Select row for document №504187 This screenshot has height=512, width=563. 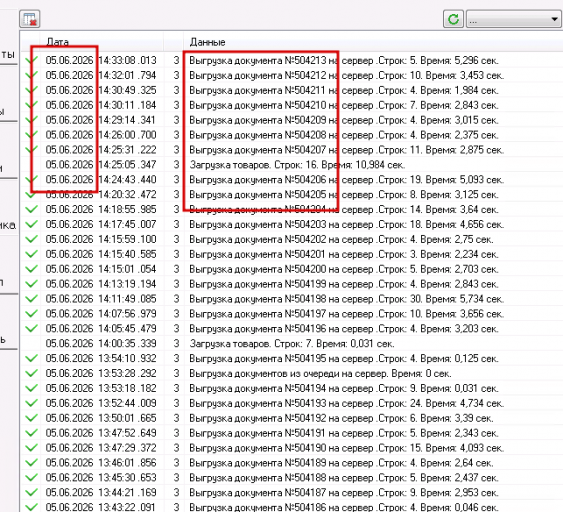coord(292,493)
